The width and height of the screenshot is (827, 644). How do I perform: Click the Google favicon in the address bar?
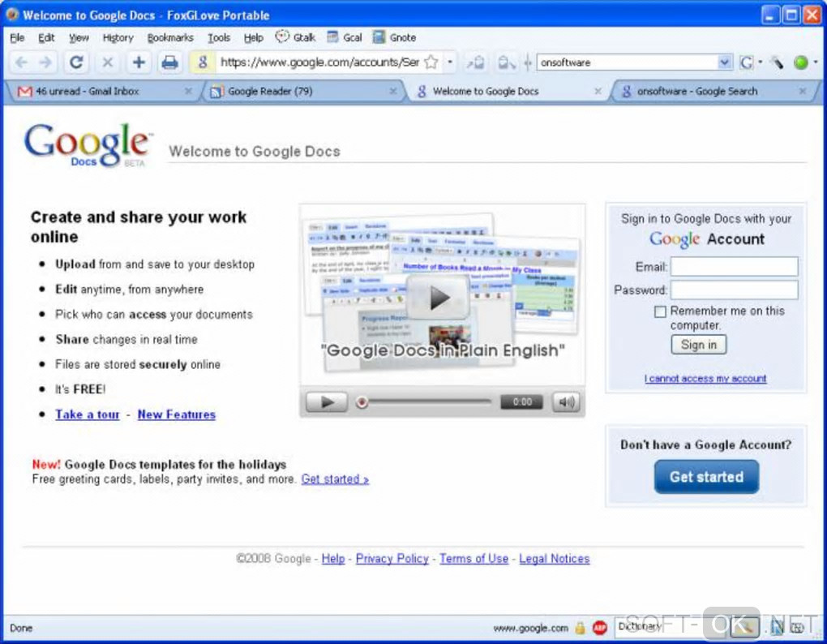[x=203, y=62]
